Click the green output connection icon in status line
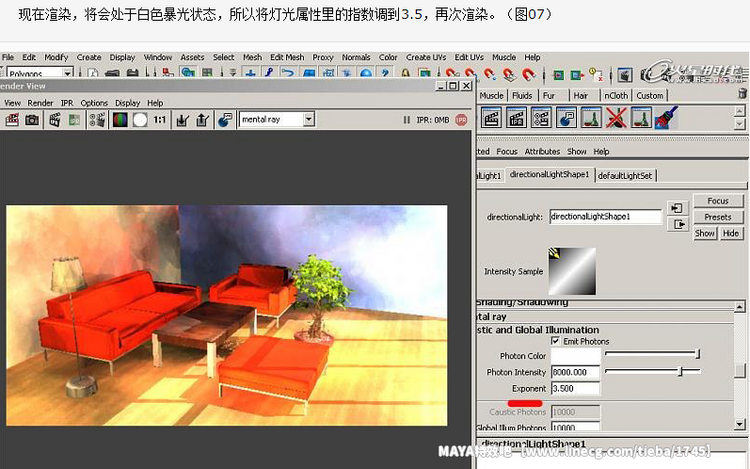 (577, 75)
